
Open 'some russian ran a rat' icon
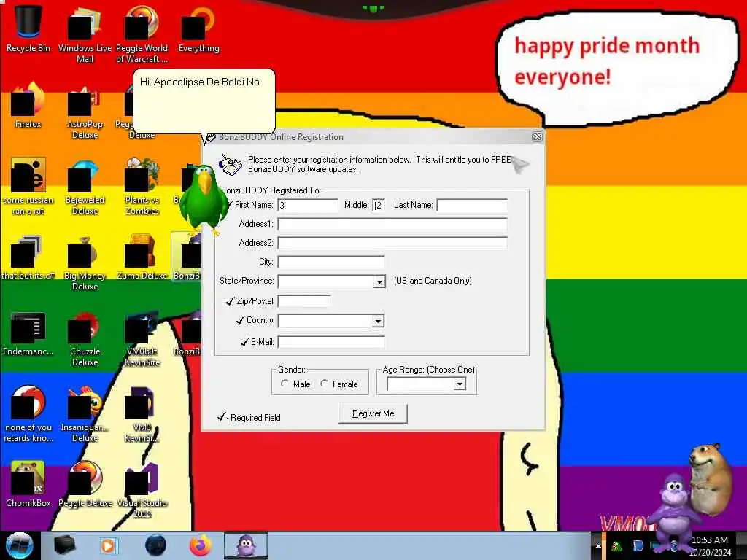point(28,186)
